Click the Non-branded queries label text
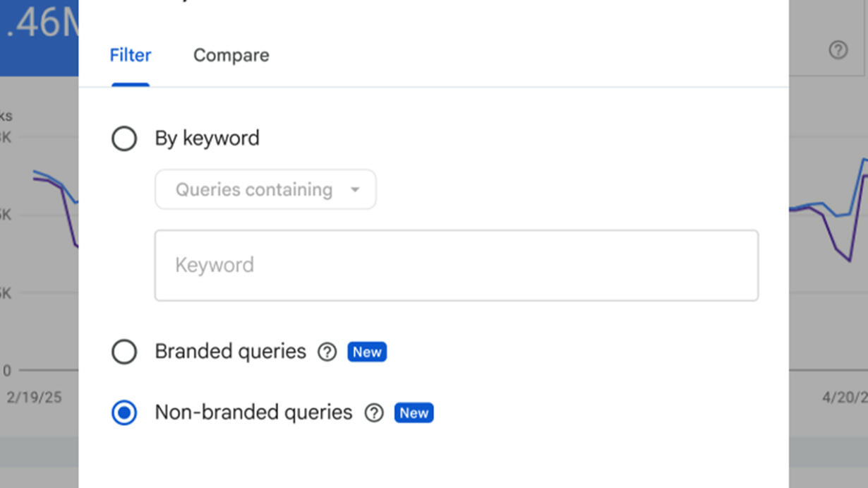This screenshot has width=868, height=488. [253, 413]
